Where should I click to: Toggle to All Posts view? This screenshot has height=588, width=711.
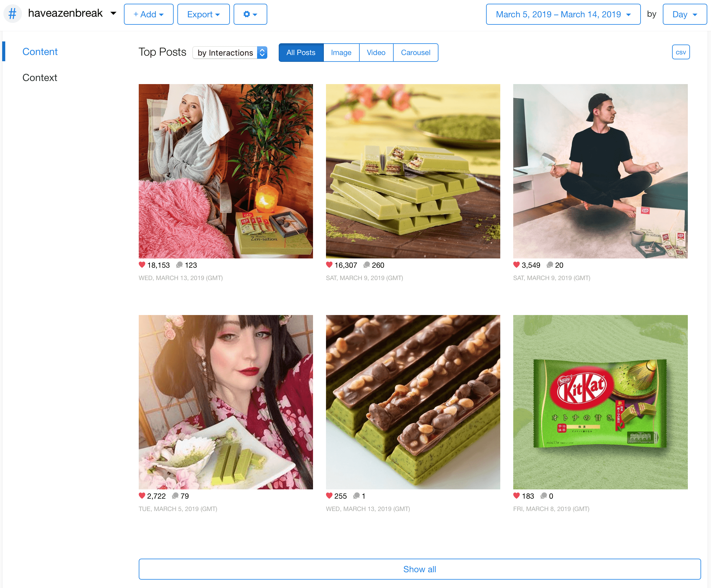tap(301, 52)
